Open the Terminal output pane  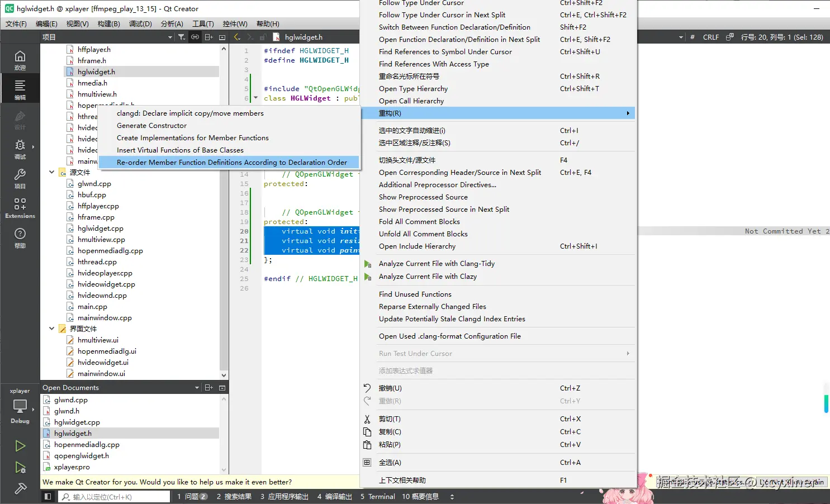click(378, 496)
